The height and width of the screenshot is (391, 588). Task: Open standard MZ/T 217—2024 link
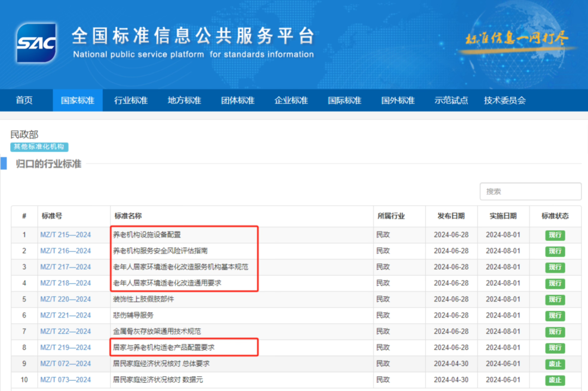pyautogui.click(x=65, y=267)
